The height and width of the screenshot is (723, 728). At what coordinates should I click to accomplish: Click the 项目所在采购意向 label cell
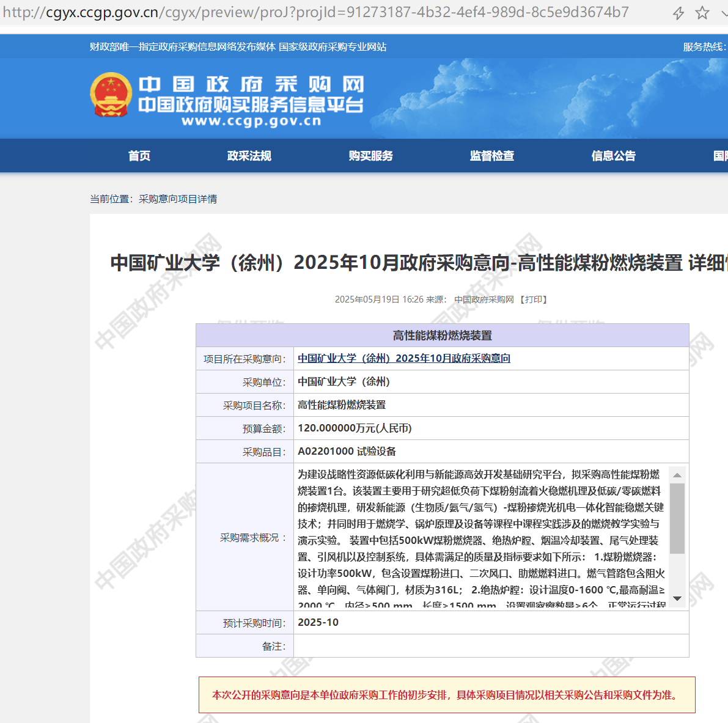(x=245, y=359)
